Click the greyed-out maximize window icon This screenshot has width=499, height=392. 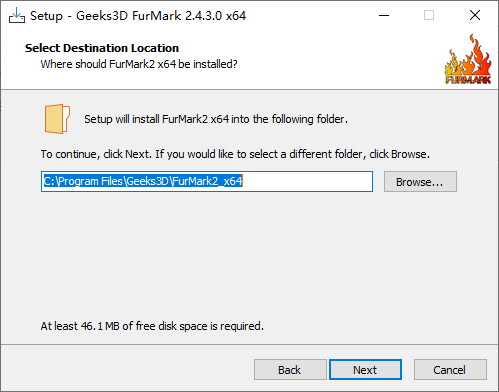point(429,15)
